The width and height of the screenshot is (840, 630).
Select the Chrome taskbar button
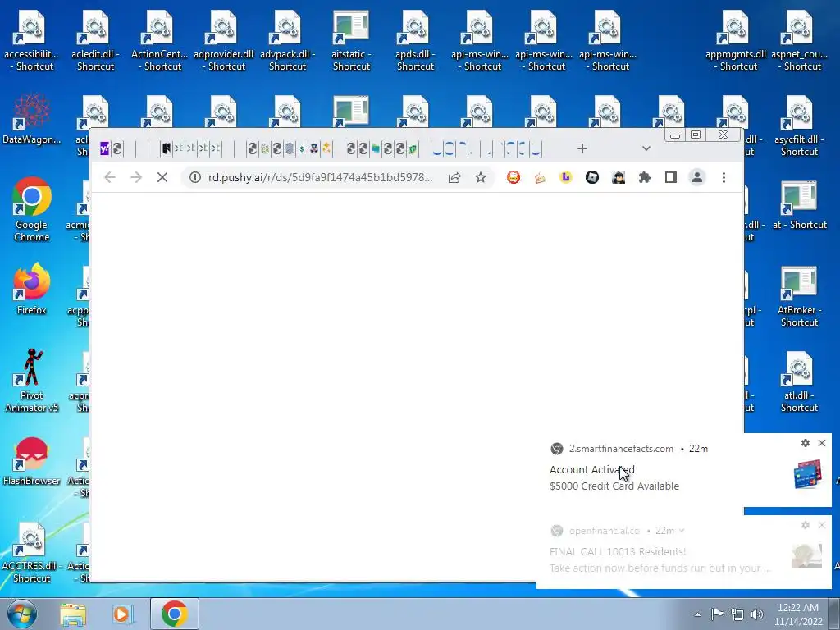click(x=174, y=614)
